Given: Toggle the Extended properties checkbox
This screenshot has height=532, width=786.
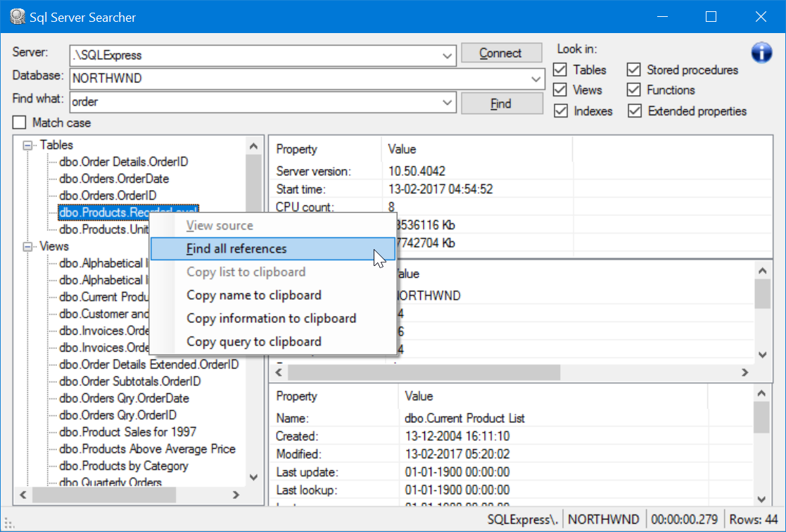Looking at the screenshot, I should pos(634,110).
